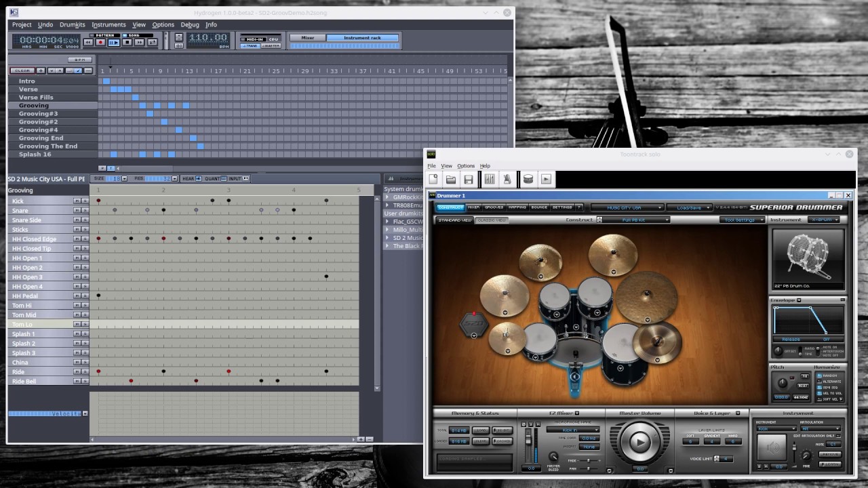The image size is (868, 488).
Task: Toggle play/pause in Hydrogen transport
Action: pos(113,42)
